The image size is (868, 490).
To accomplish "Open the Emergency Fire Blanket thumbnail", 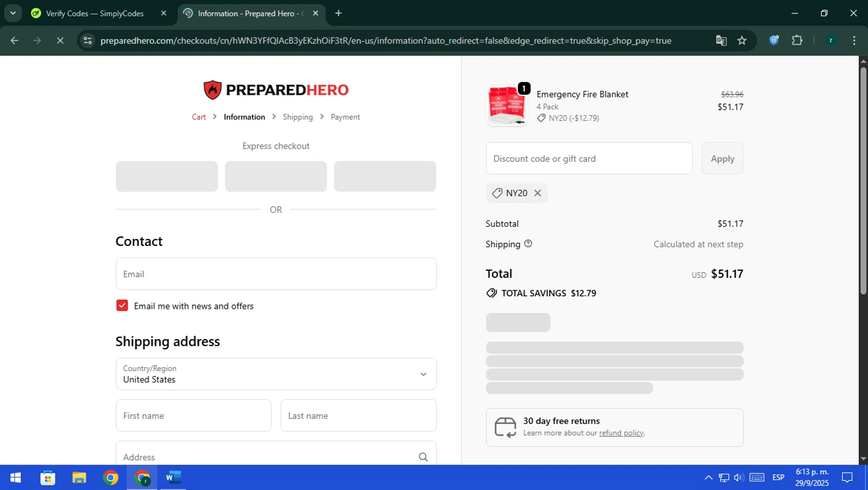I will coord(507,105).
